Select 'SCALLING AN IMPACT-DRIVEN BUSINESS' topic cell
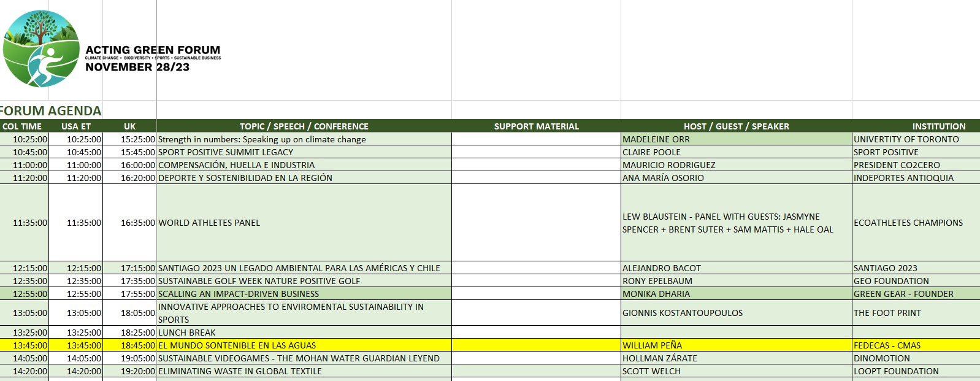 (x=304, y=294)
